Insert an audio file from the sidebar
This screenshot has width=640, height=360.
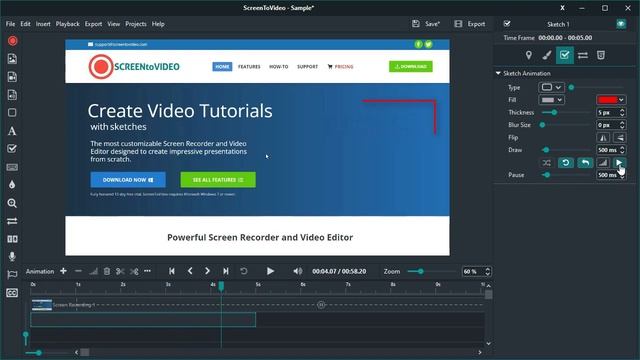click(12, 95)
